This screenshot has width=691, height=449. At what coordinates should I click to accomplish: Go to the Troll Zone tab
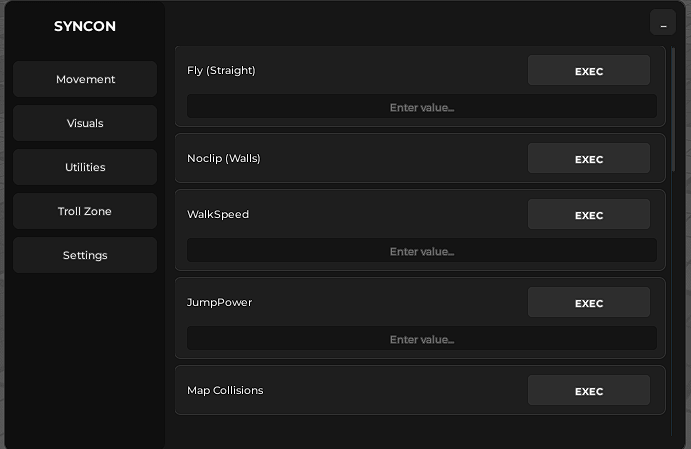point(85,212)
